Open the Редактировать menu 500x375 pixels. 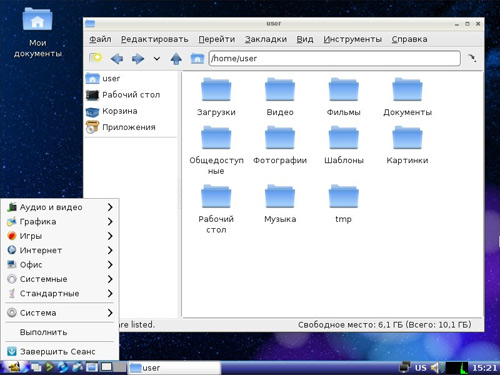[x=154, y=39]
